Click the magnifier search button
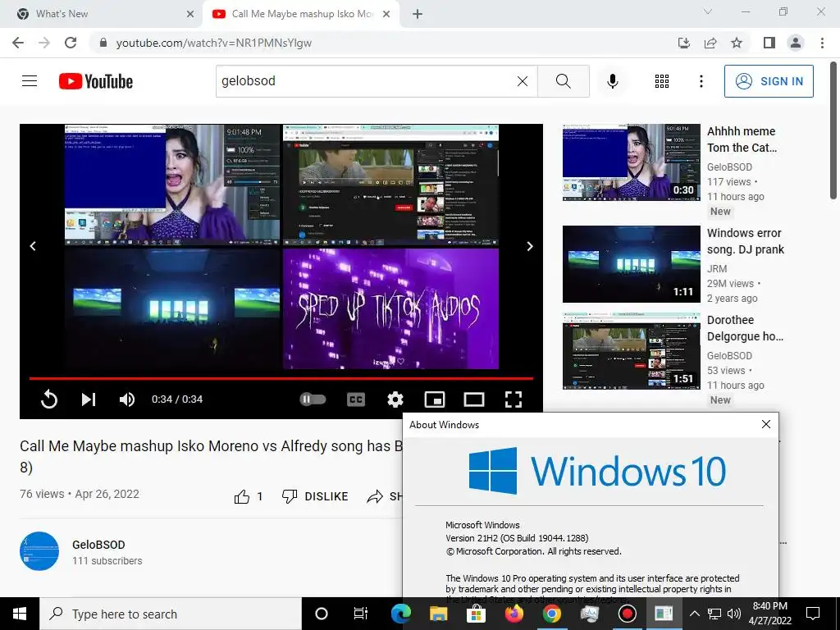 tap(563, 81)
